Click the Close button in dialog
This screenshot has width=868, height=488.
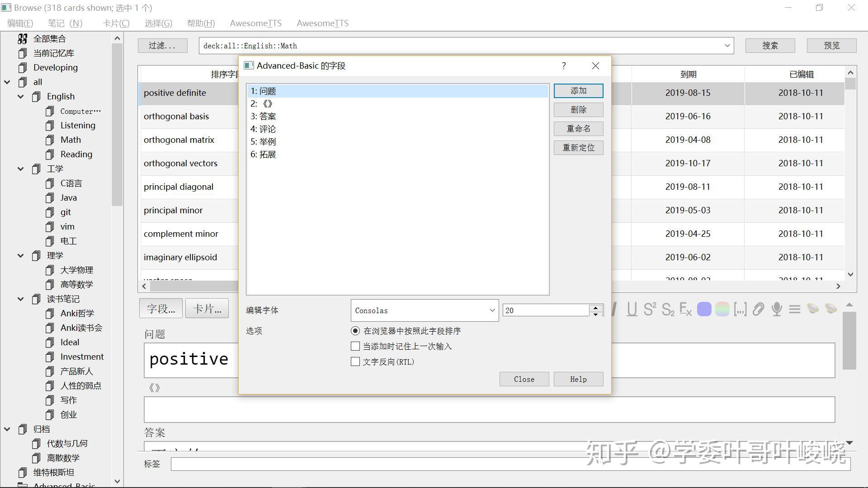click(x=524, y=379)
